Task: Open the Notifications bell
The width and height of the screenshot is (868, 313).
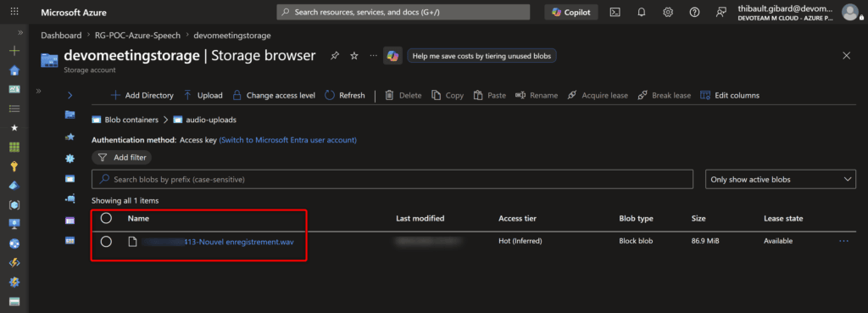Action: [x=642, y=12]
